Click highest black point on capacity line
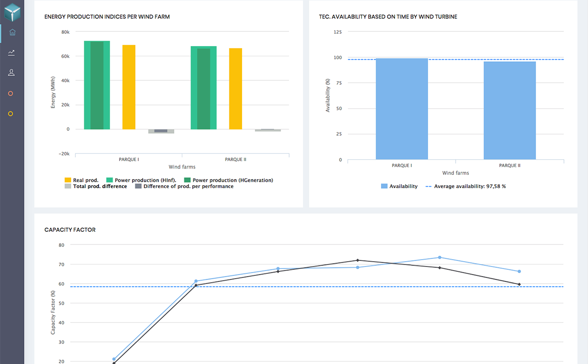The image size is (588, 364). pyautogui.click(x=358, y=260)
